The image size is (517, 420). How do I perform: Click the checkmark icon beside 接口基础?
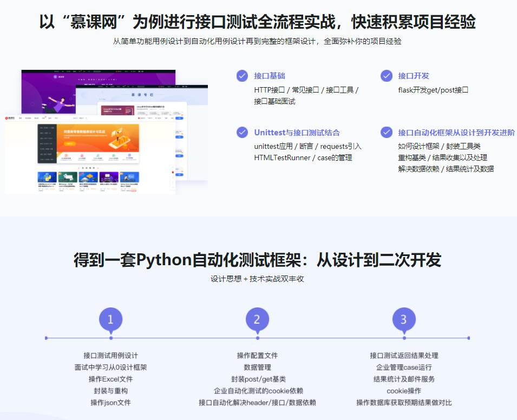point(242,76)
